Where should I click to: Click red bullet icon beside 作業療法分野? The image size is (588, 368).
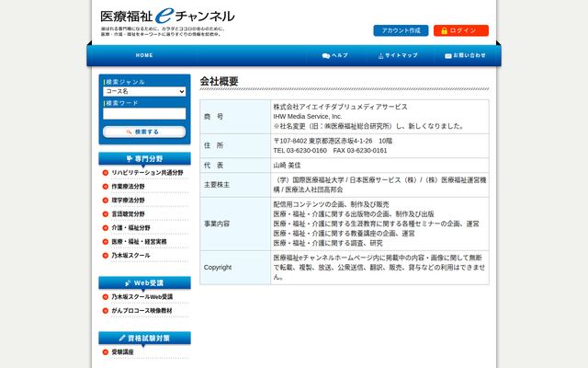point(106,187)
